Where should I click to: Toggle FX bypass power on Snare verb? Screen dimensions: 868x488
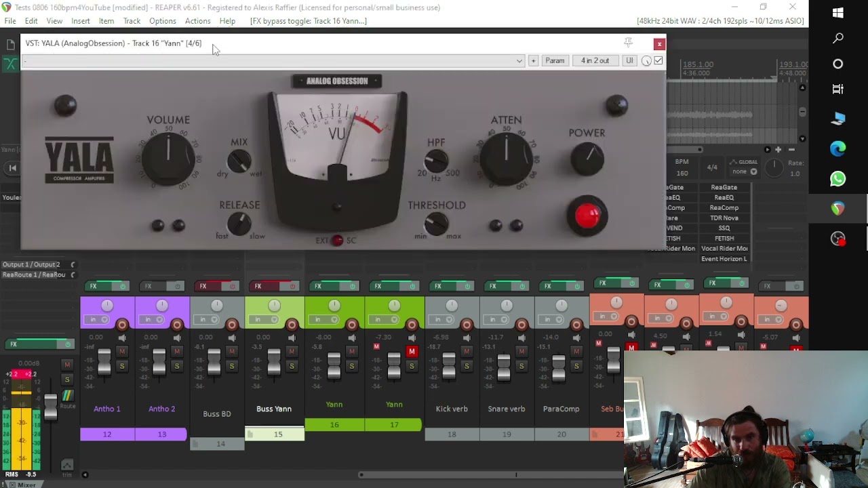click(523, 286)
